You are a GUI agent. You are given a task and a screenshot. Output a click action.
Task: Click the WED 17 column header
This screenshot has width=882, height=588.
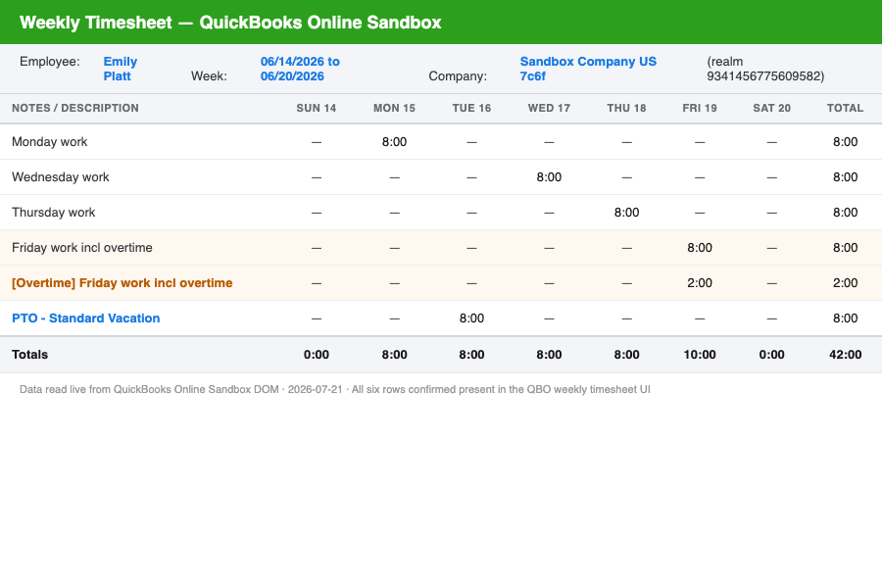coord(549,108)
